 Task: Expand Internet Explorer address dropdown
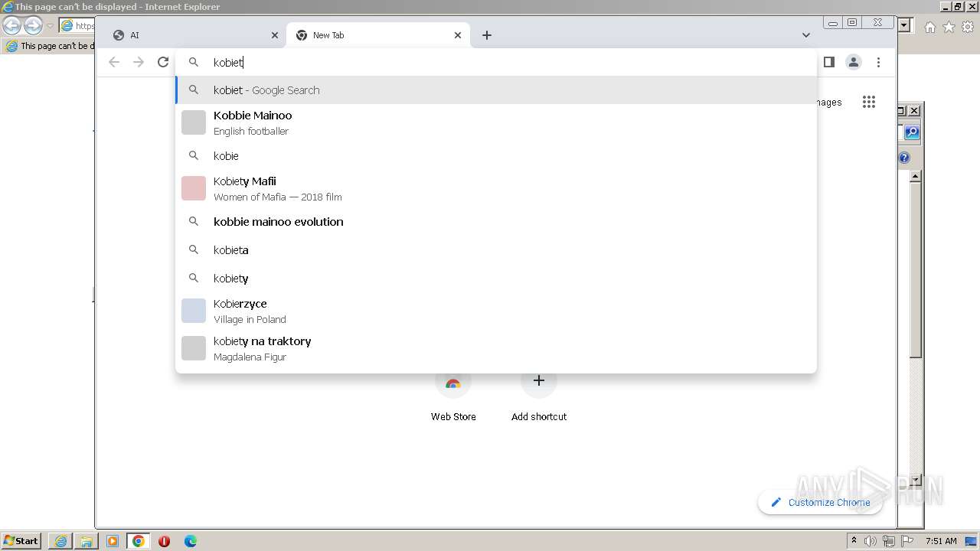click(904, 25)
